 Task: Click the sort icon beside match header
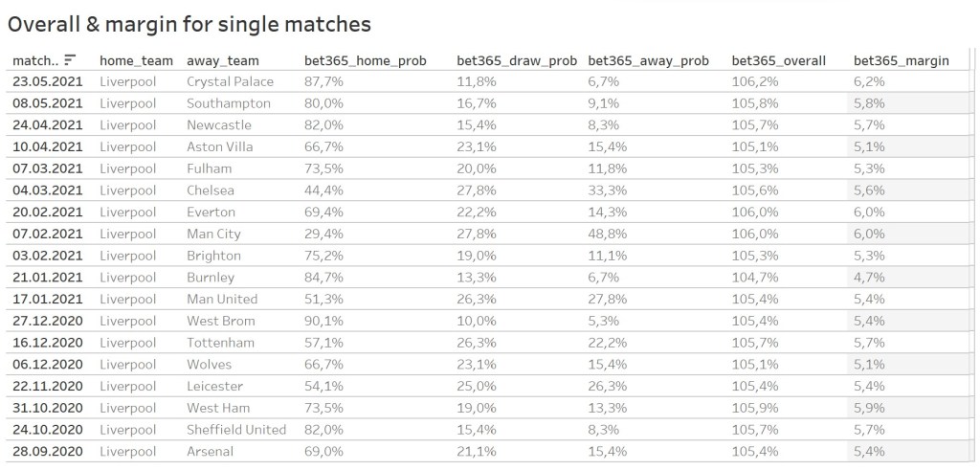pos(70,61)
